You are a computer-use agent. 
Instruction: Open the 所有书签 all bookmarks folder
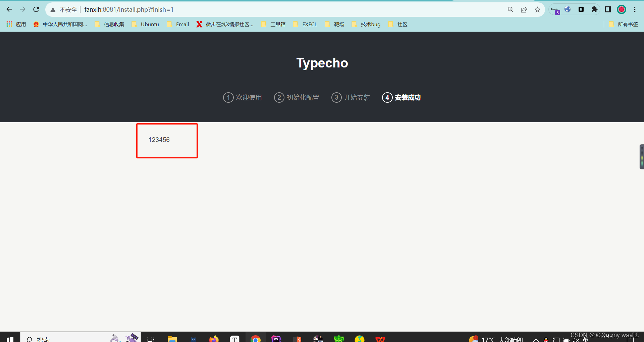pyautogui.click(x=623, y=24)
